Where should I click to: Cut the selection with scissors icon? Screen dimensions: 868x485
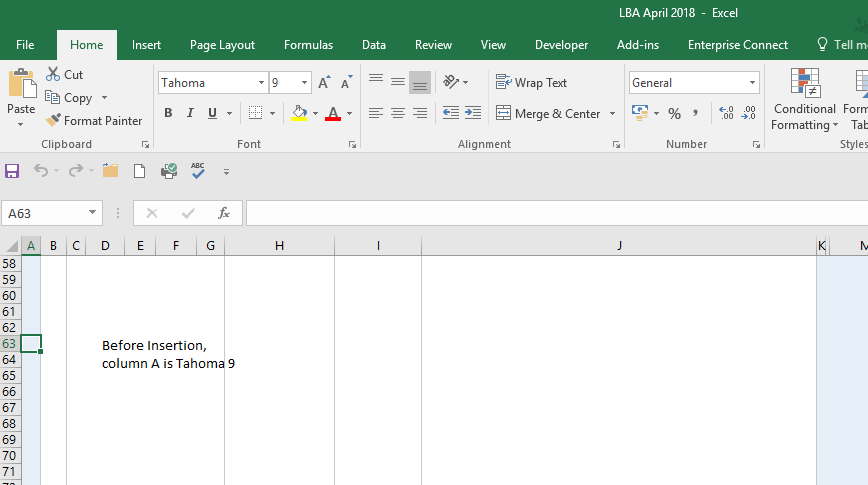64,74
